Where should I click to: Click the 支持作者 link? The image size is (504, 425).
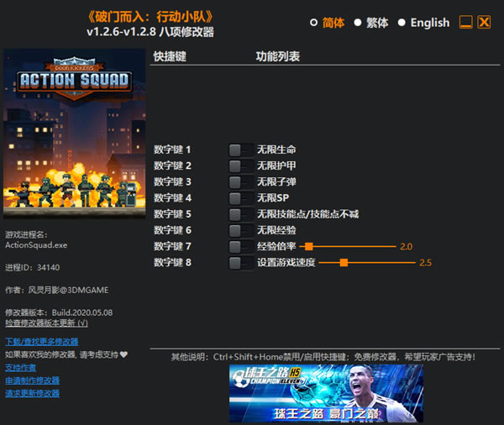(x=20, y=367)
